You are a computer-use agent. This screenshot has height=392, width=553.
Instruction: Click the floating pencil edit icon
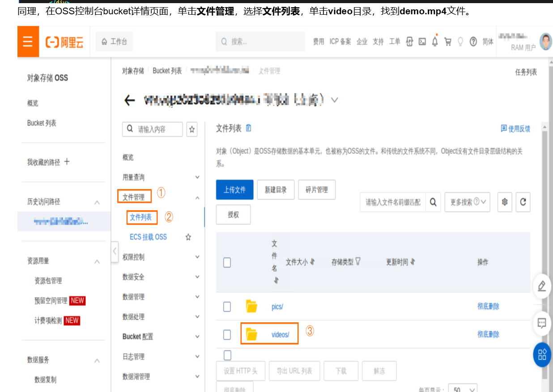(542, 285)
